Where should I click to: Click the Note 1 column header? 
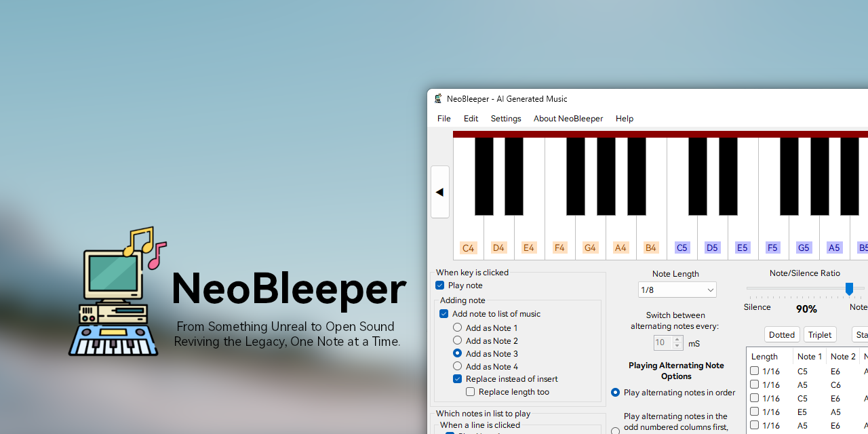coord(810,356)
